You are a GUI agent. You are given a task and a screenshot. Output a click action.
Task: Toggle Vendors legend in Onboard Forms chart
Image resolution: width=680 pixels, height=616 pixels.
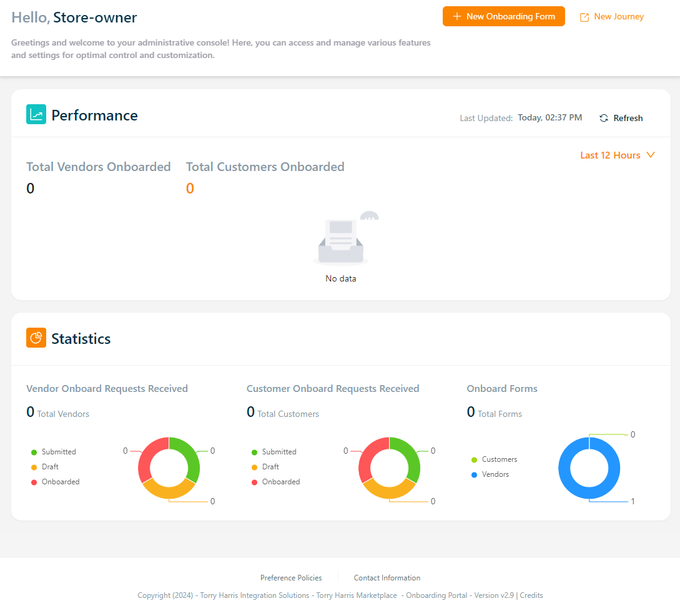495,474
